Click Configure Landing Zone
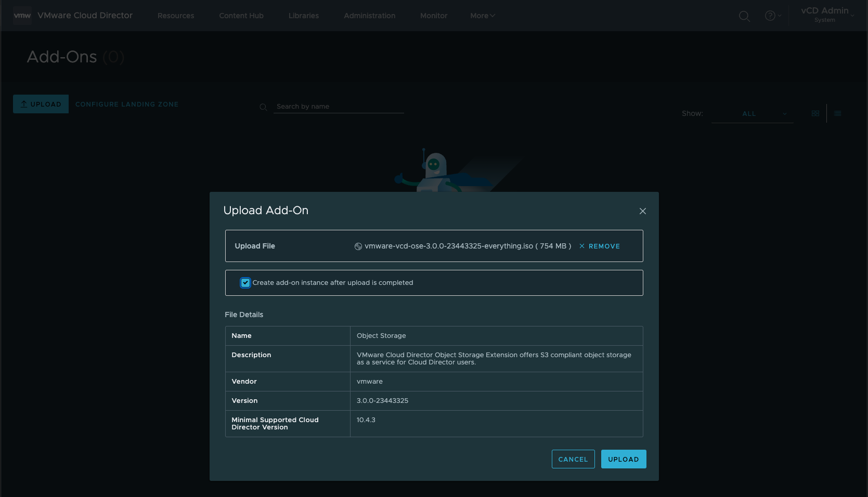This screenshot has width=868, height=497. (x=127, y=104)
